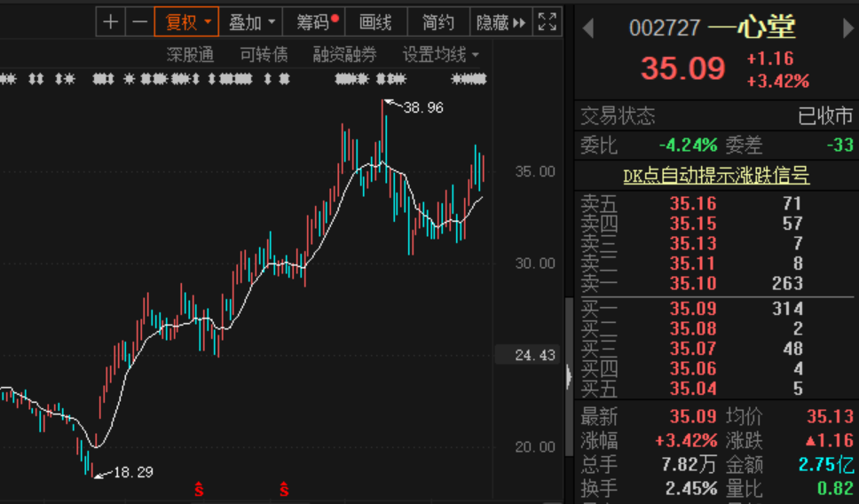
Task: Click 卖一 price 35.10
Action: click(693, 283)
